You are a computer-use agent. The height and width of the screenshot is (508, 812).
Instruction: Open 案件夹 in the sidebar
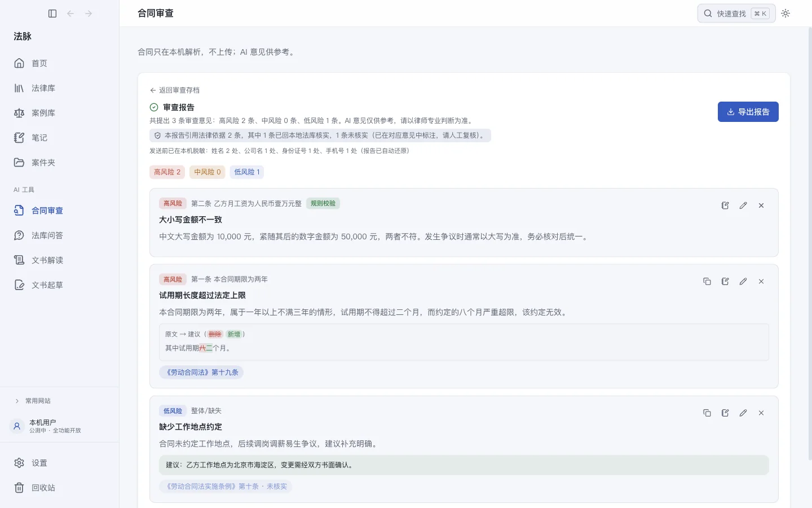59,163
